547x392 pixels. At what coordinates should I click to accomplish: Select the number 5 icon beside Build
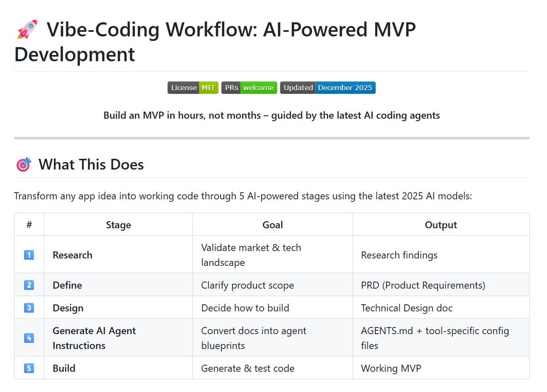(x=29, y=368)
